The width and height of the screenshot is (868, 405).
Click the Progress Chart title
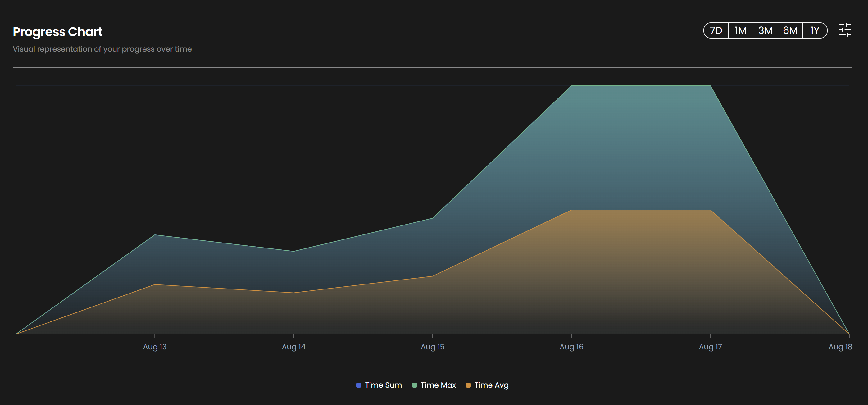(58, 32)
